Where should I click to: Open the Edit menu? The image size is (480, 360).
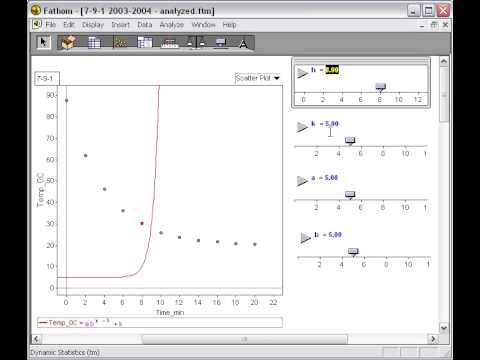(69, 25)
